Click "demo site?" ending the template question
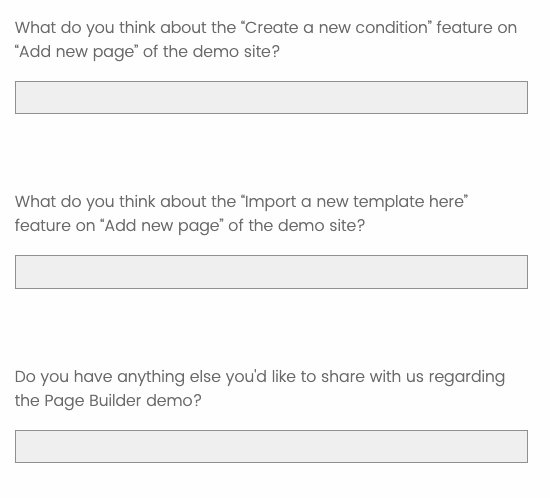This screenshot has width=550, height=498. coord(322,226)
